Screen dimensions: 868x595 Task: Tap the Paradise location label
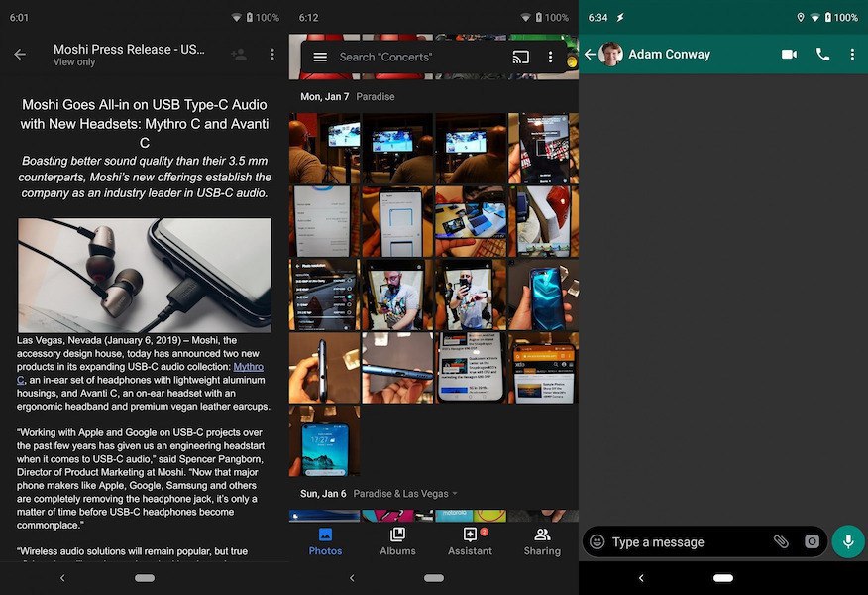376,96
